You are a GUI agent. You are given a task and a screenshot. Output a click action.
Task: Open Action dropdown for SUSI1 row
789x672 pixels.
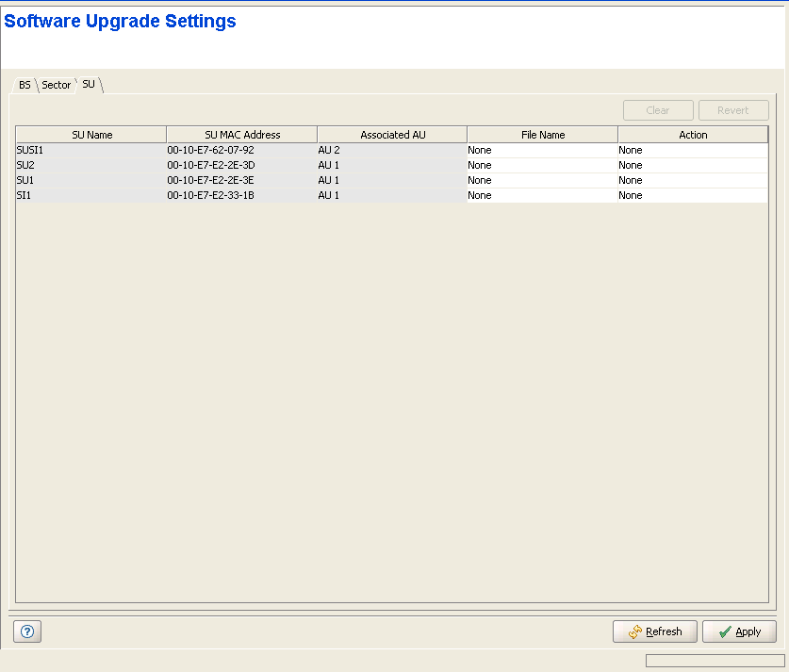point(693,150)
